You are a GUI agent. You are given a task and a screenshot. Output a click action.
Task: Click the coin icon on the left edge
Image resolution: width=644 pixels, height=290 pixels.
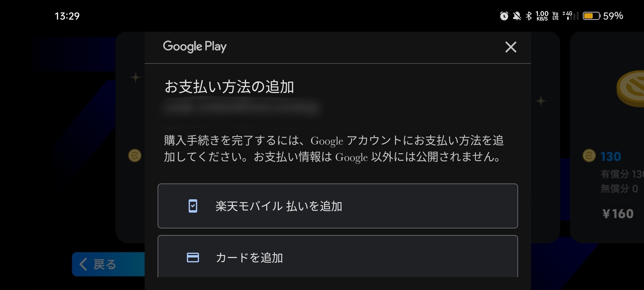pos(135,156)
